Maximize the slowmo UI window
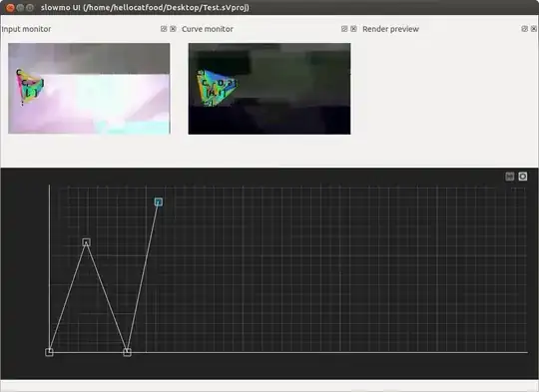Screen dimensions: 539x392 pyautogui.click(x=30, y=7)
